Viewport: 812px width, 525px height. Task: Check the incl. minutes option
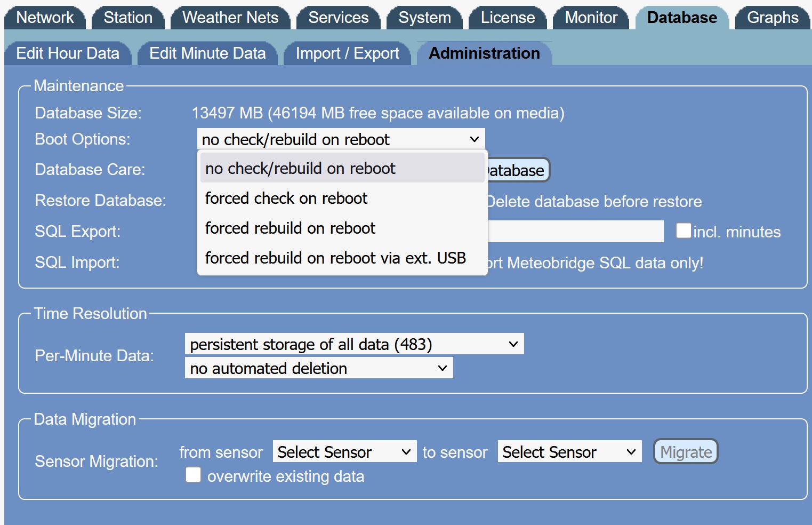pyautogui.click(x=683, y=229)
